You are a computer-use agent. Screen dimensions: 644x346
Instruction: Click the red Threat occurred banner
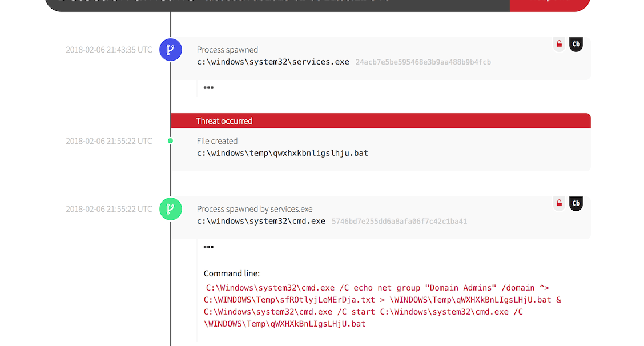tap(380, 120)
